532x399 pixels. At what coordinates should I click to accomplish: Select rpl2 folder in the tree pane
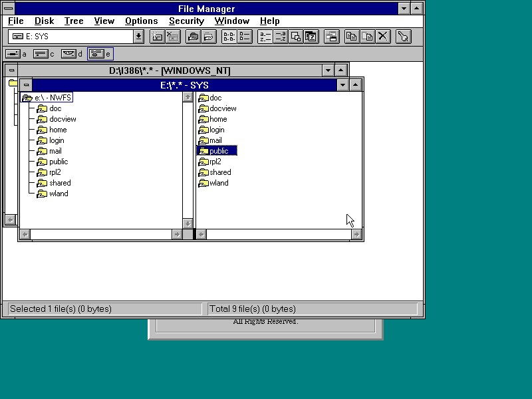49,172
